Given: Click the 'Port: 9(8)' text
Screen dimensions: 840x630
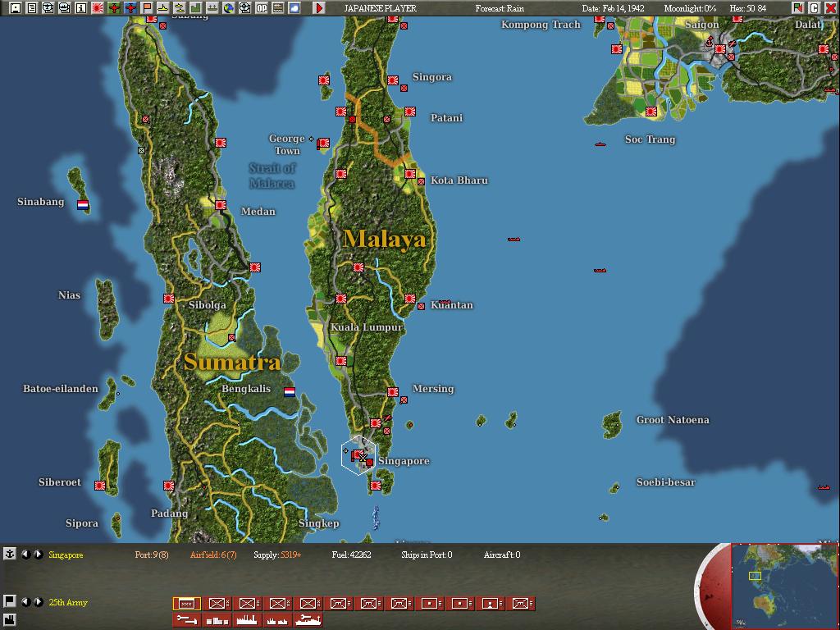Looking at the screenshot, I should [x=152, y=555].
